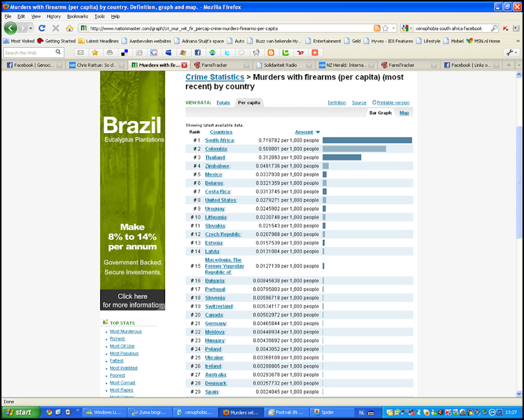524x420 pixels.
Task: Open the Tools menu
Action: 100,16
